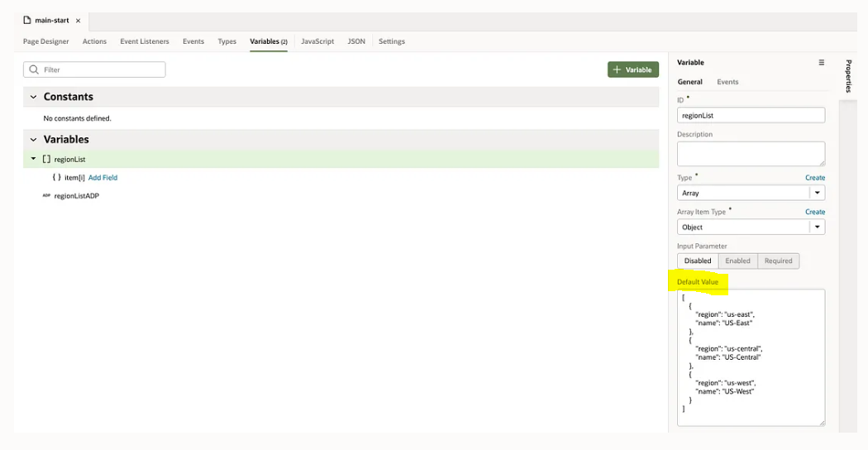Switch to Events tab in Variable panel
The height and width of the screenshot is (450, 868).
727,82
